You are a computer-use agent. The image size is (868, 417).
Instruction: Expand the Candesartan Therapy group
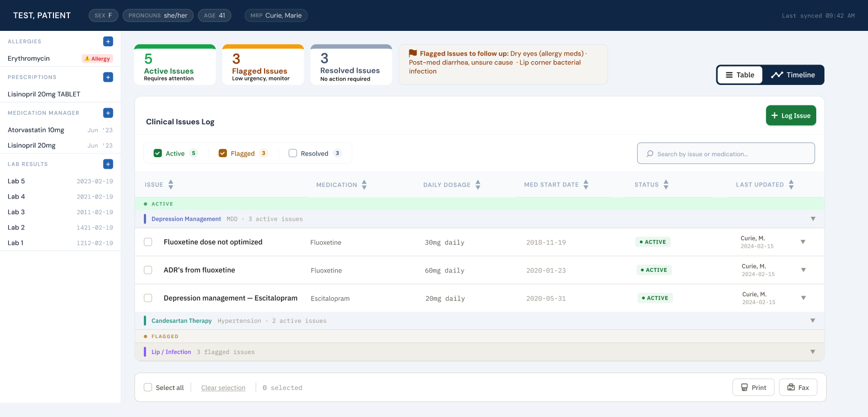813,320
